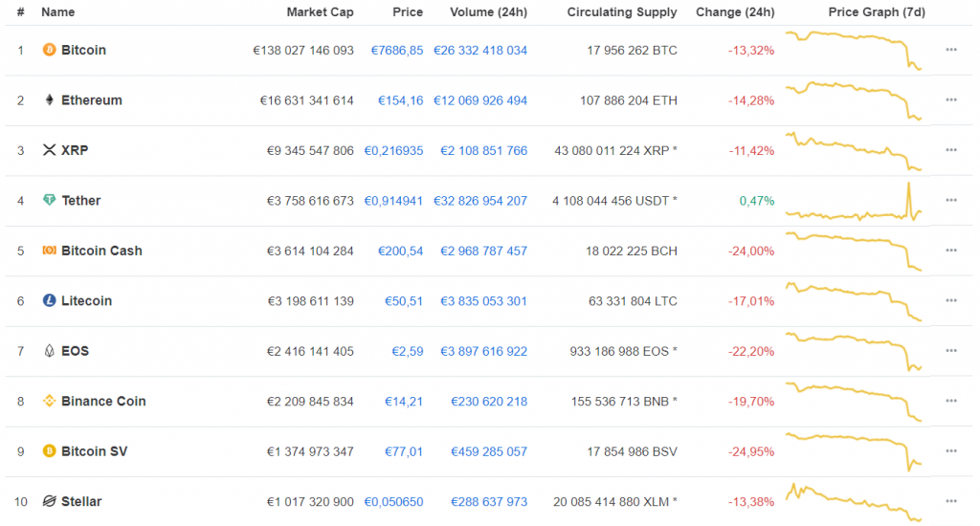Click XRP change -11,42%

[x=751, y=150]
